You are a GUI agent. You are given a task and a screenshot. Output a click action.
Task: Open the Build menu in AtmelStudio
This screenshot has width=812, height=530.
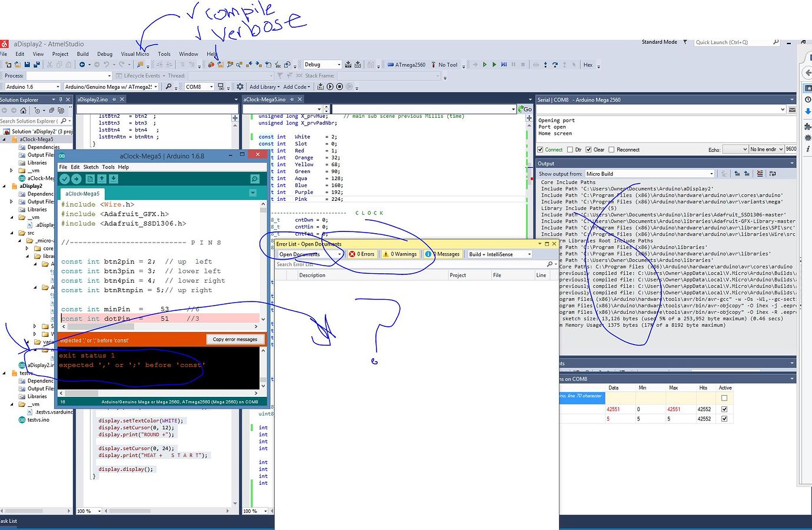click(83, 54)
